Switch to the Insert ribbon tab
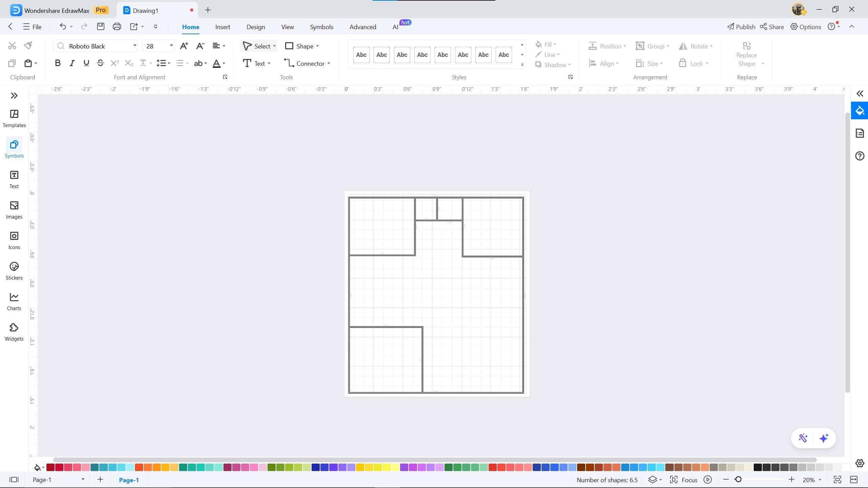Image resolution: width=868 pixels, height=488 pixels. coord(222,27)
